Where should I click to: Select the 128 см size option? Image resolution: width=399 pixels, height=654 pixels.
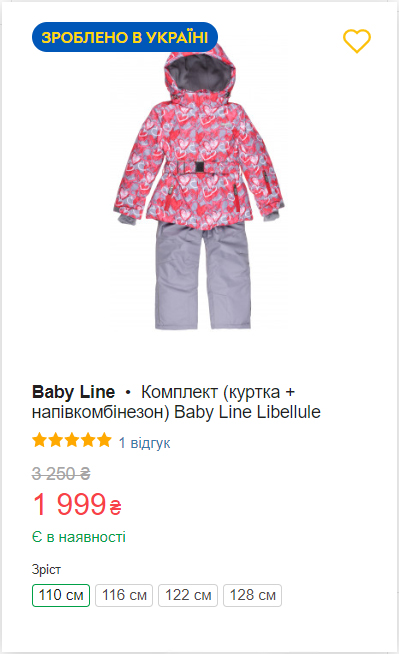pyautogui.click(x=253, y=595)
